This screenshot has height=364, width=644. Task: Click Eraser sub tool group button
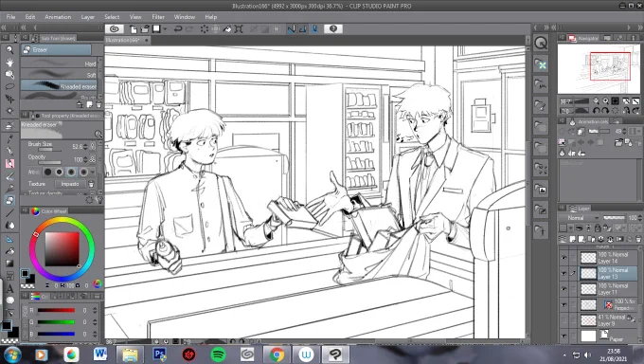click(56, 50)
